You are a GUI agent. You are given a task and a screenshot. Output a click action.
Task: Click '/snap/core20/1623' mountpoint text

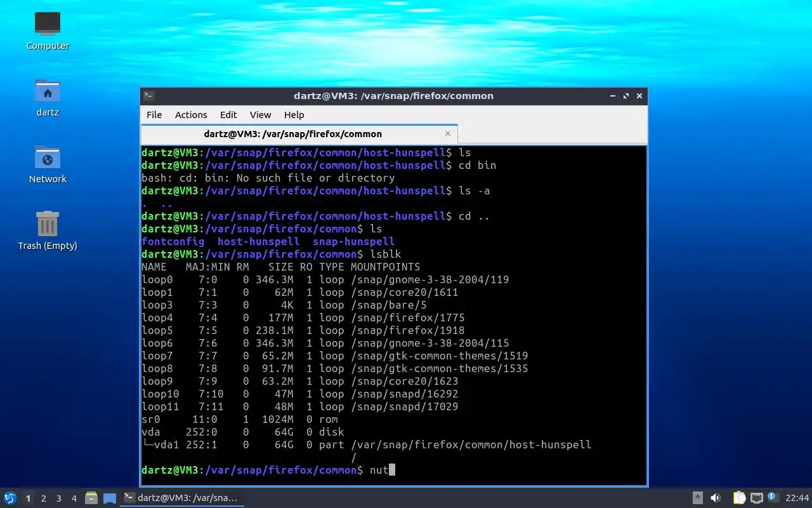coord(405,381)
